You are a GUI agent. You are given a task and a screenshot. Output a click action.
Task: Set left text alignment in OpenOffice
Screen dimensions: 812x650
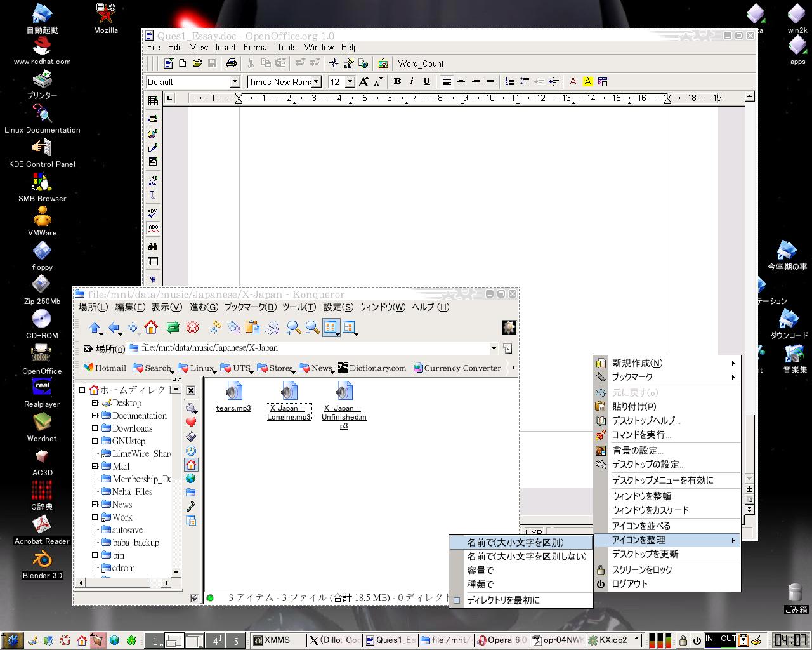click(447, 81)
